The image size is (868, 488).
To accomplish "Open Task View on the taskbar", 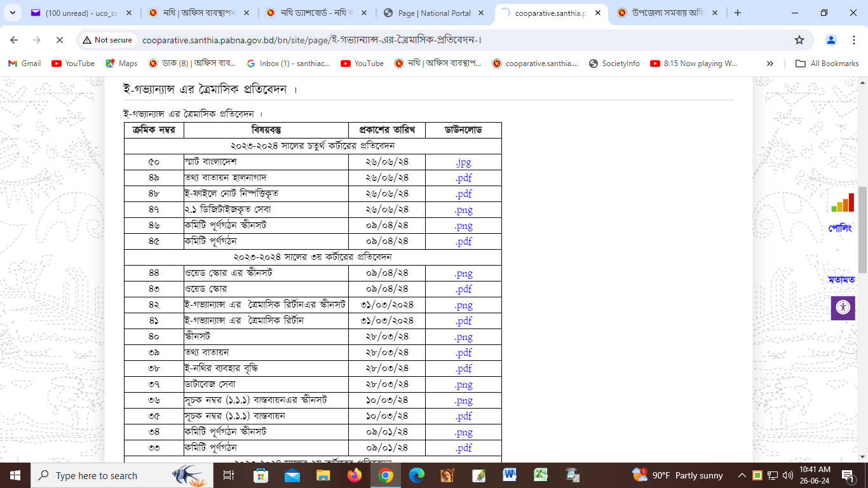I will point(229,475).
